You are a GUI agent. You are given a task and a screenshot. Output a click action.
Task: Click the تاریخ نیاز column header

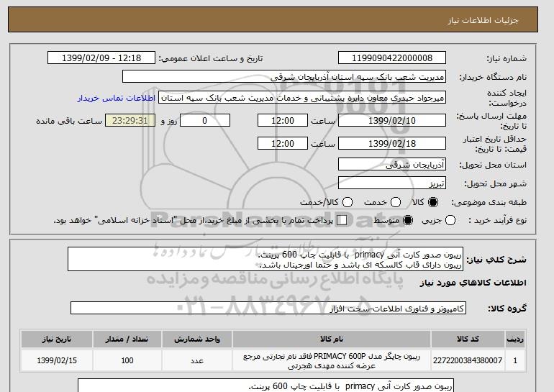57,339
